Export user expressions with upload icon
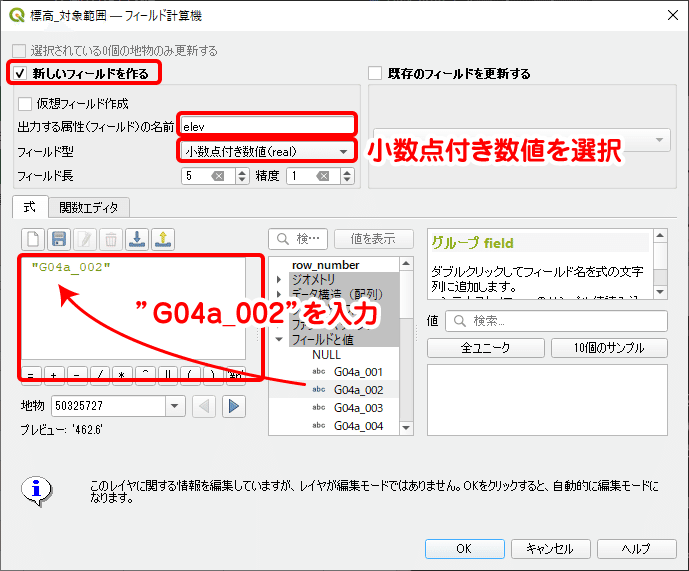689x571 pixels. click(163, 239)
